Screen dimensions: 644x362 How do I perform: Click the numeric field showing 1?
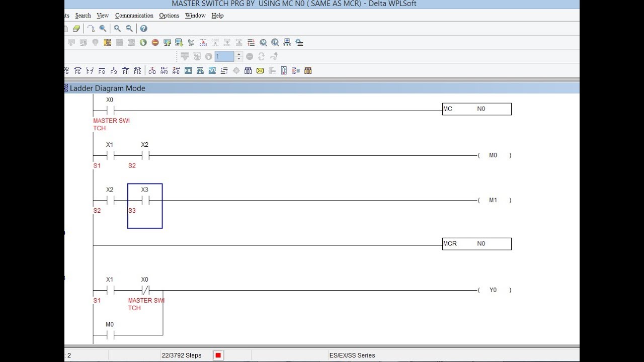224,57
